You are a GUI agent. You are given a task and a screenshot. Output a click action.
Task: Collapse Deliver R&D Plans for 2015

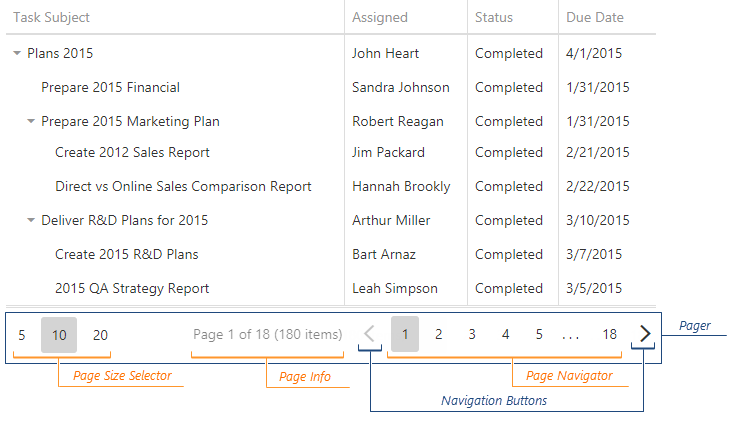point(31,220)
